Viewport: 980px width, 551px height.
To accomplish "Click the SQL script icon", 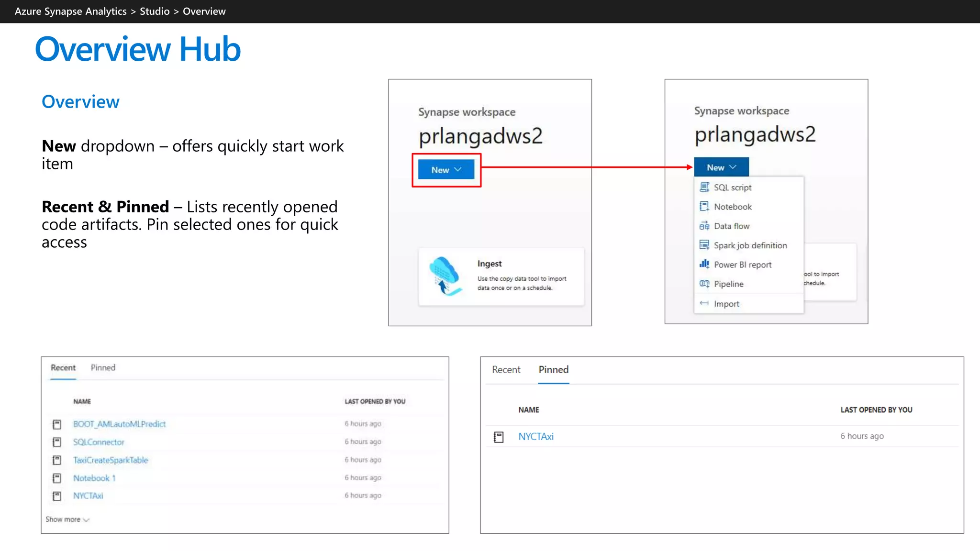I will (x=704, y=187).
